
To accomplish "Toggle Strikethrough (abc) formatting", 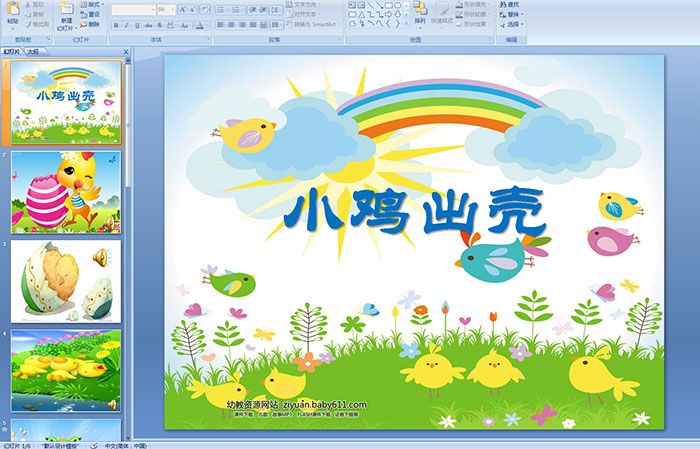I will [x=148, y=25].
